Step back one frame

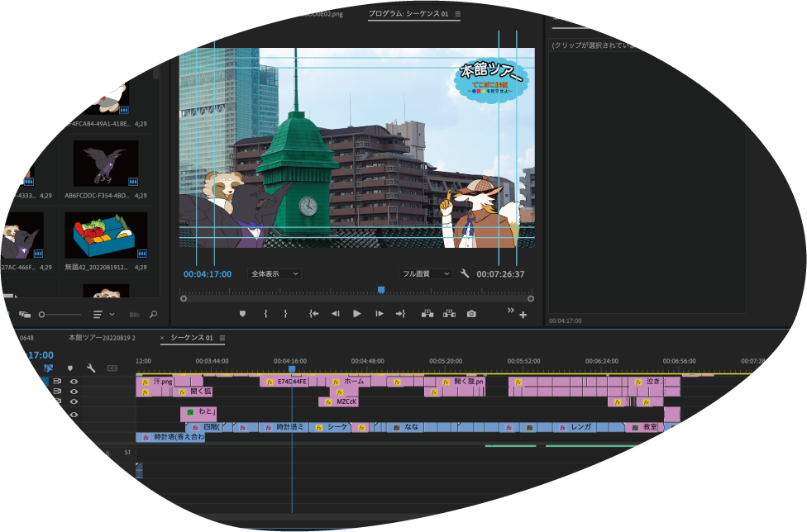(336, 314)
